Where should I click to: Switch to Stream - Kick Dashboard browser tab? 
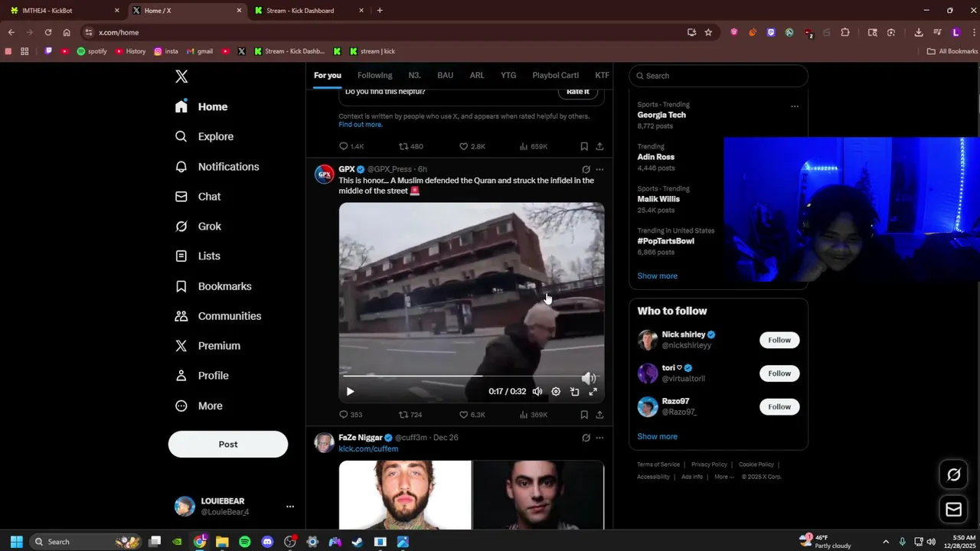point(309,11)
